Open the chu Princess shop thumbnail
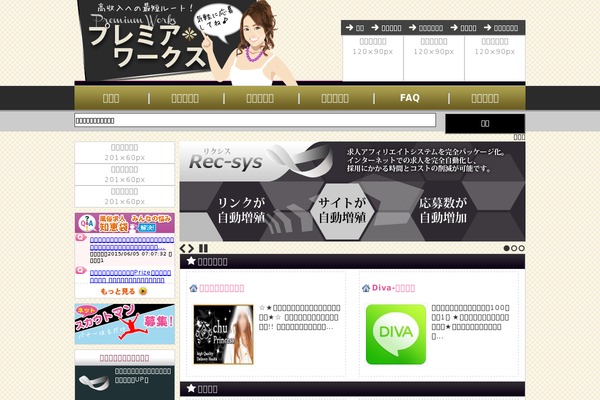Image resolution: width=600 pixels, height=400 pixels. click(x=223, y=334)
